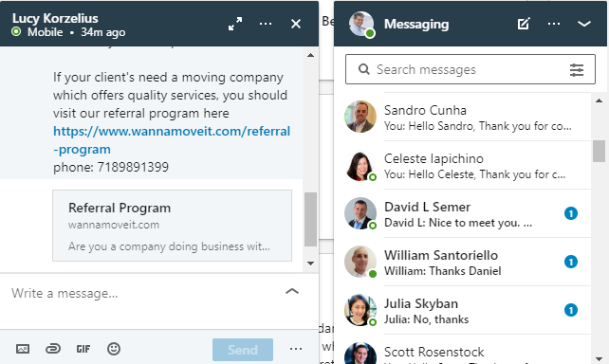Open the emoji picker
The image size is (609, 364).
(114, 349)
